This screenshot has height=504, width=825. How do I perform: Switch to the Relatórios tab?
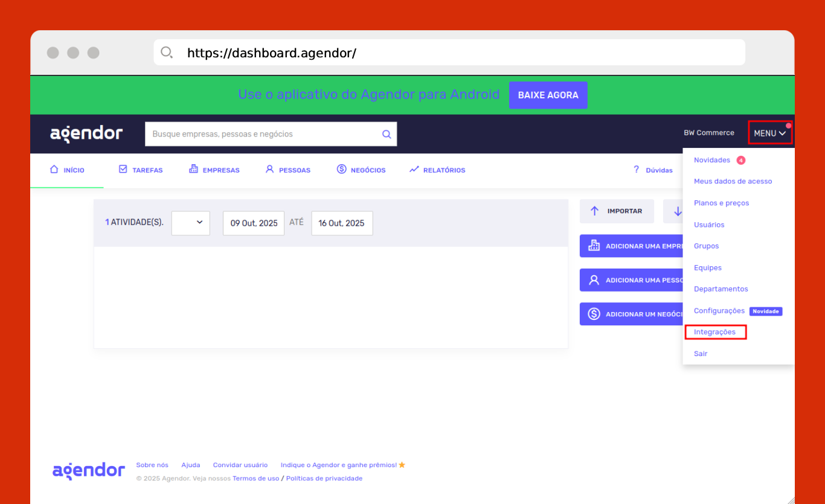coord(437,170)
